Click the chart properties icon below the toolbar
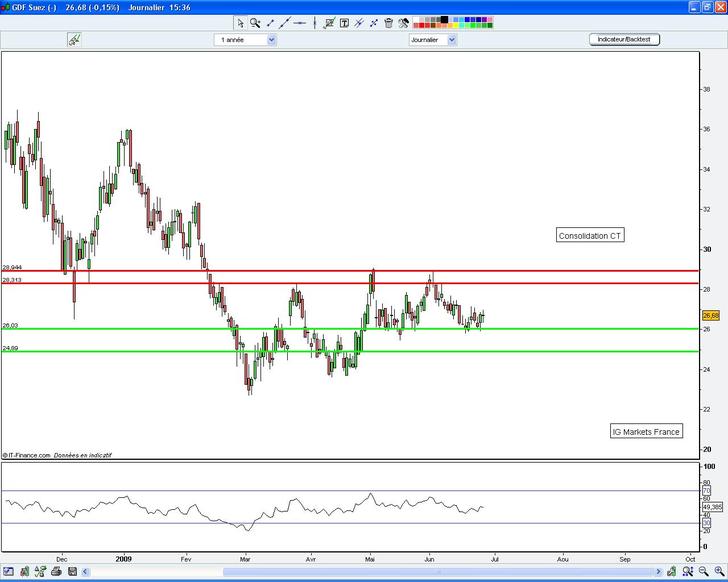The image size is (728, 582). click(x=74, y=40)
